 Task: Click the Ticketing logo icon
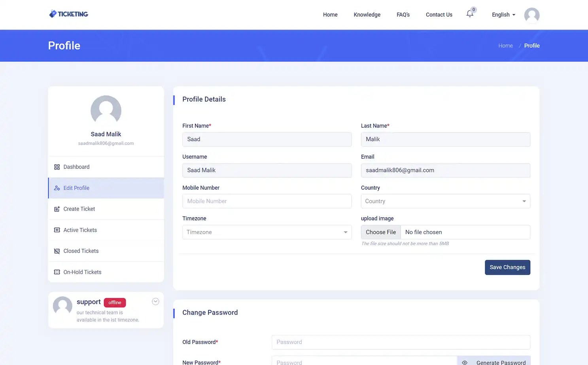pos(53,13)
